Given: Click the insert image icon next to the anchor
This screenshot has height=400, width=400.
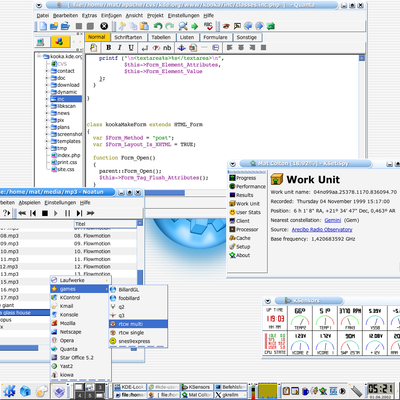Looking at the screenshot, I should (193, 48).
